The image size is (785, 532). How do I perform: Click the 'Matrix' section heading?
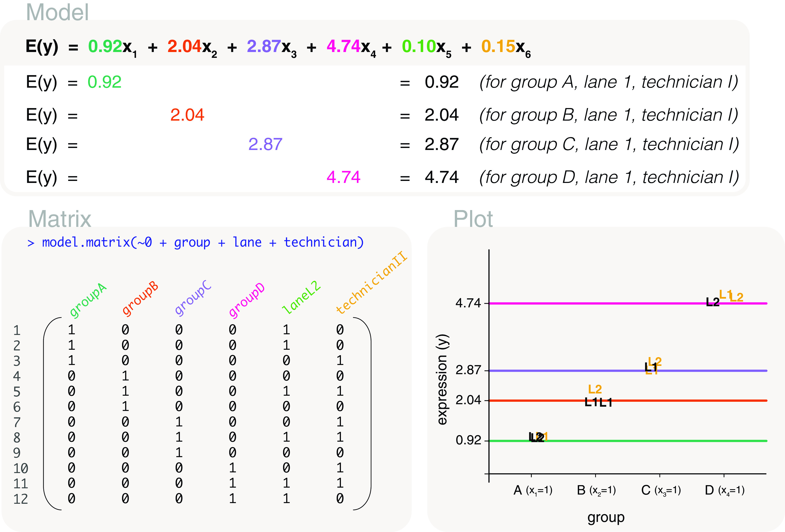pos(60,219)
